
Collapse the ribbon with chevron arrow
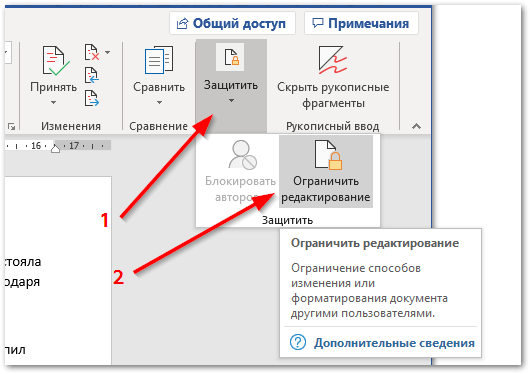(x=416, y=126)
